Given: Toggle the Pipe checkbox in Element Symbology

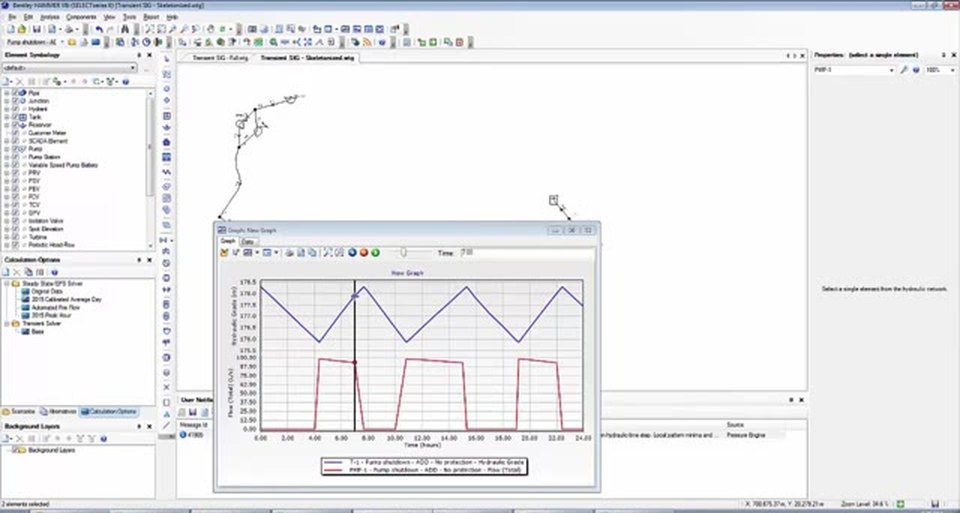Looking at the screenshot, I should tap(15, 93).
